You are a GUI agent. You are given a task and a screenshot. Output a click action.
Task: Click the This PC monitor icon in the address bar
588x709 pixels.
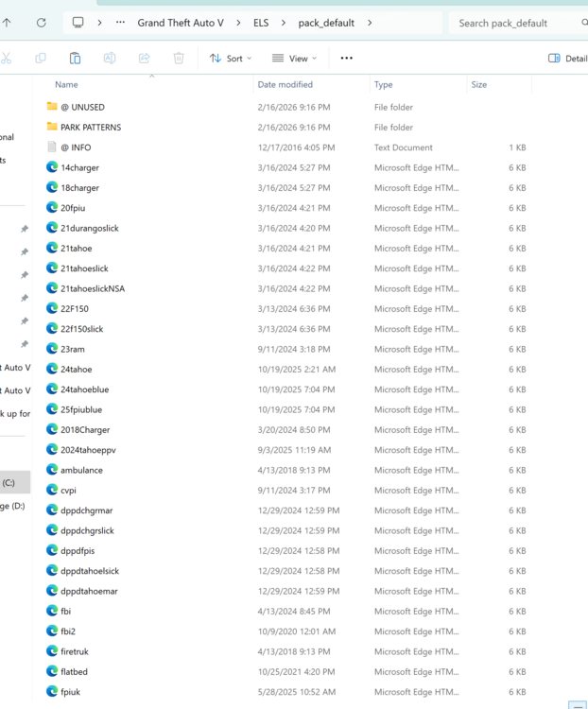[78, 23]
